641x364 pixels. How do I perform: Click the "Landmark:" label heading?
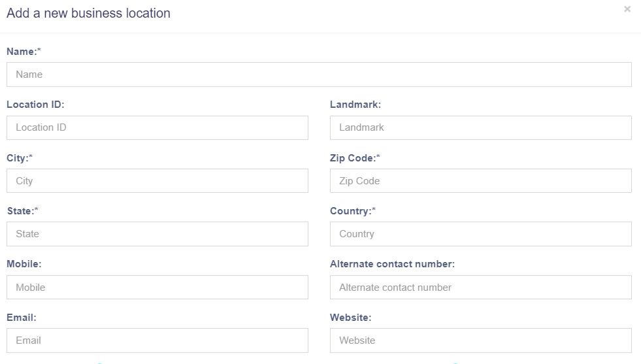[355, 105]
